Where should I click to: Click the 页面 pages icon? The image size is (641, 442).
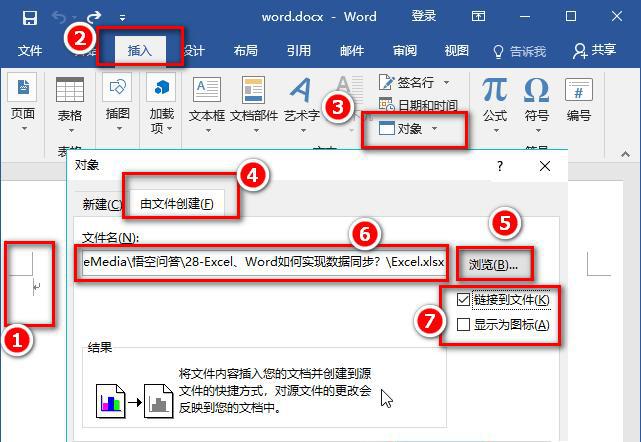pyautogui.click(x=22, y=87)
